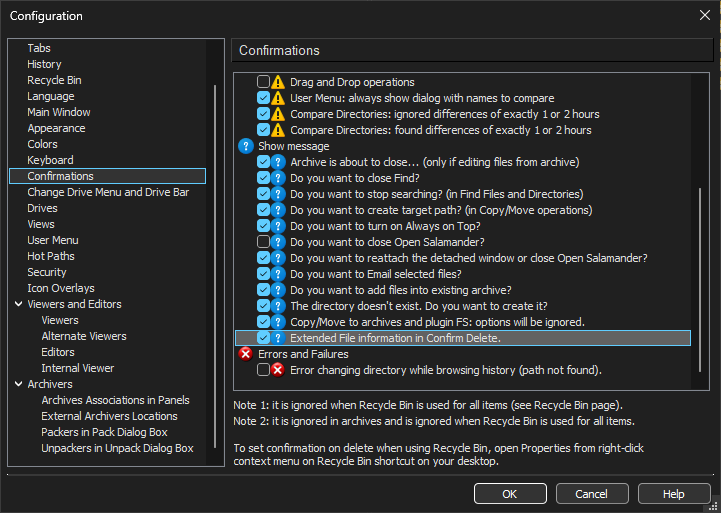Click the Show message group question icon
Viewport: 721px width, 513px height.
[246, 146]
